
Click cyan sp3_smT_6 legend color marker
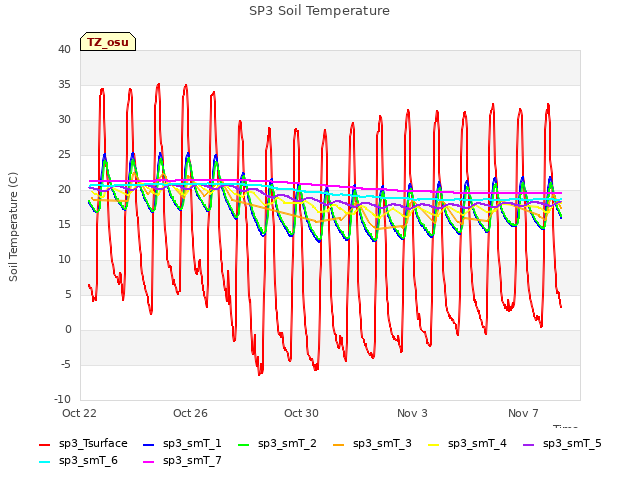click(x=44, y=462)
